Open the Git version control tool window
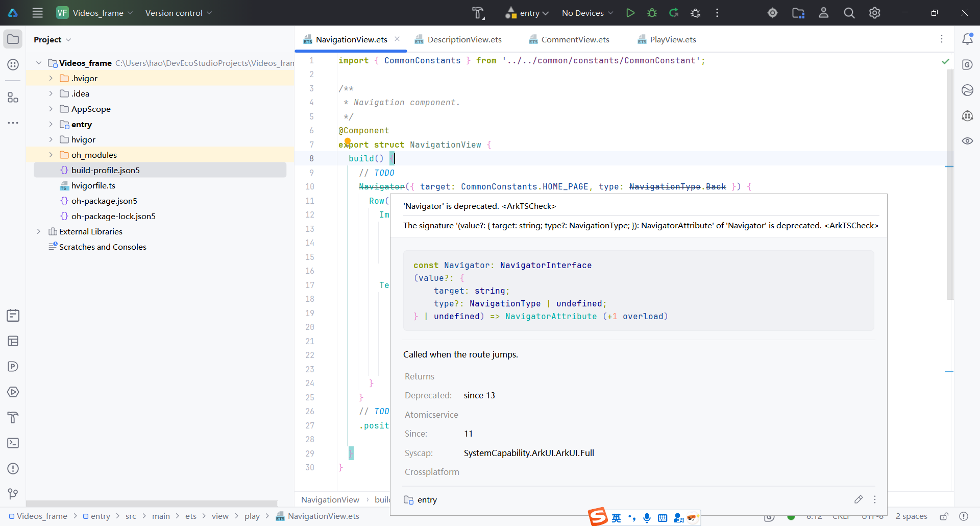Viewport: 980px width, 526px height. click(13, 494)
